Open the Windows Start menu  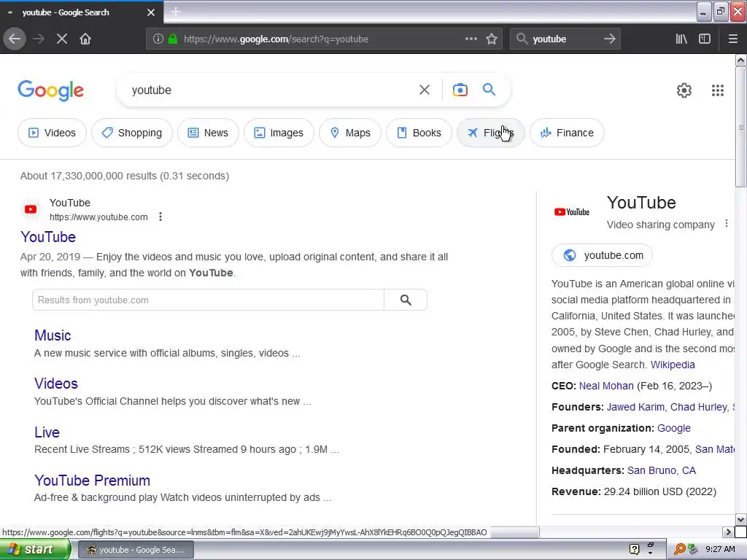click(35, 550)
